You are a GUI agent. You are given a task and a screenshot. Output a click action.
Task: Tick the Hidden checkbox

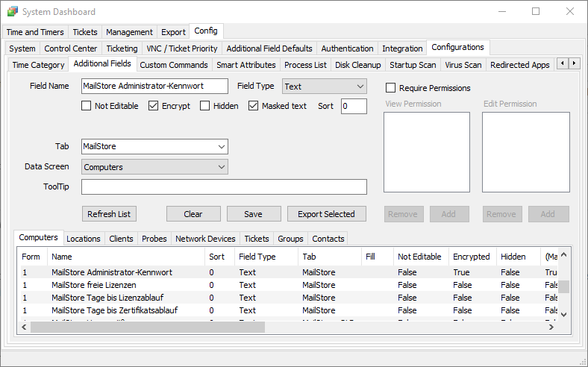(x=205, y=106)
